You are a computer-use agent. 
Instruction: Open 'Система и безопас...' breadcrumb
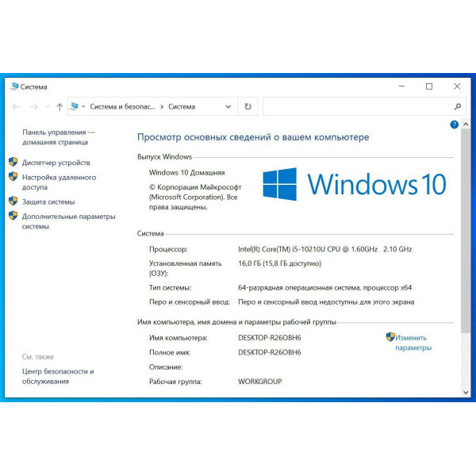(122, 106)
